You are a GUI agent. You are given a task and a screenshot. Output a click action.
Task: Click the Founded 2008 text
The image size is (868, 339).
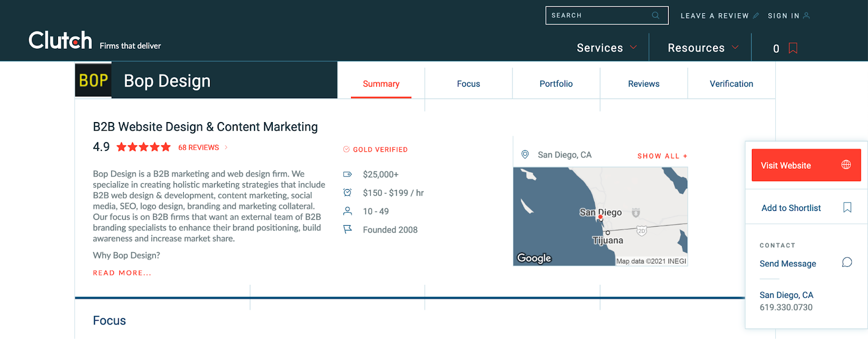pyautogui.click(x=390, y=230)
